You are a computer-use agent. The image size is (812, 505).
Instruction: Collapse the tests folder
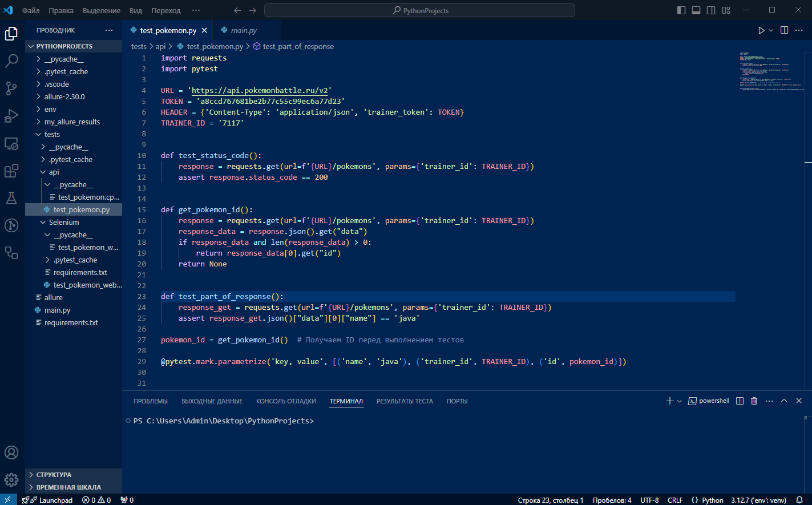tap(74, 134)
